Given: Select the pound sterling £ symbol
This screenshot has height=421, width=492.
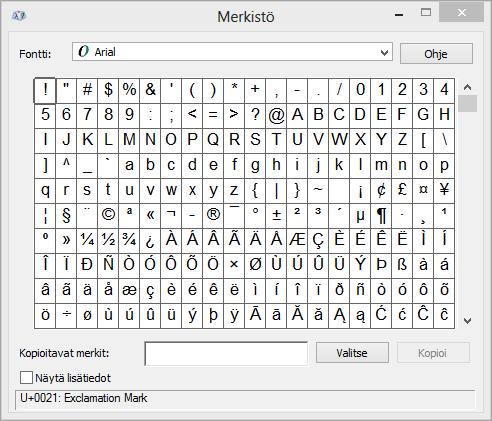Looking at the screenshot, I should (402, 191).
